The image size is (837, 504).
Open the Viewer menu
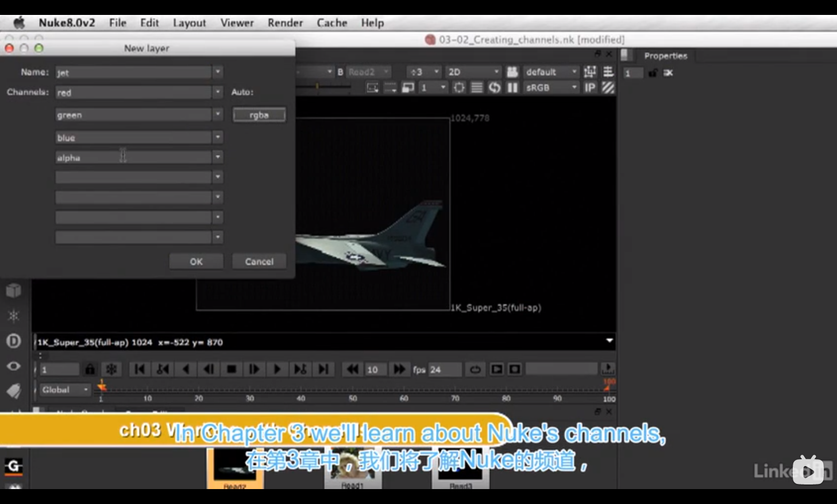tap(237, 23)
